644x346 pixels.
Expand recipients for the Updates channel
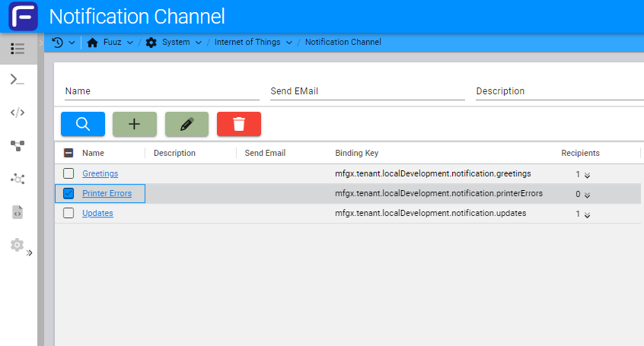[x=586, y=214]
